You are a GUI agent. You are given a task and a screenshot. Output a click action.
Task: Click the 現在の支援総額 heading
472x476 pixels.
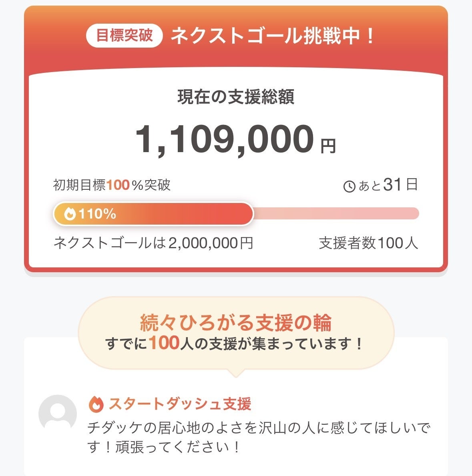pyautogui.click(x=236, y=97)
